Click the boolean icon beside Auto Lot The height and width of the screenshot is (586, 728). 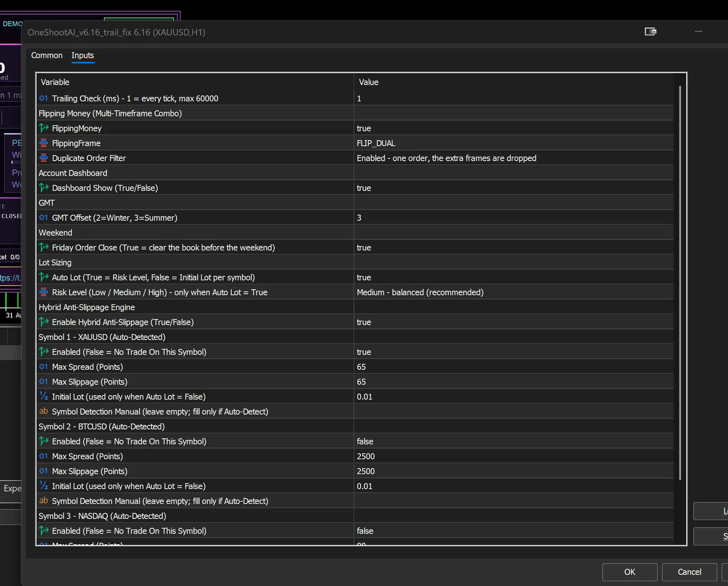pyautogui.click(x=44, y=277)
